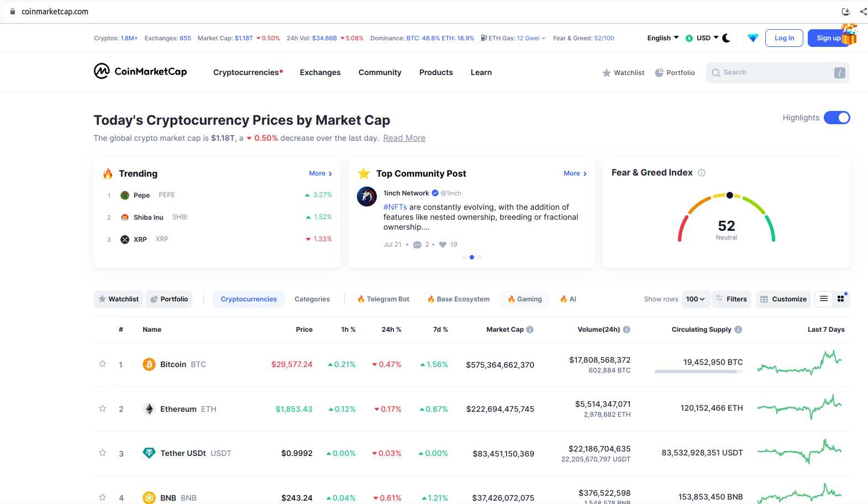
Task: Star Tether USDt as favorite
Action: click(102, 453)
